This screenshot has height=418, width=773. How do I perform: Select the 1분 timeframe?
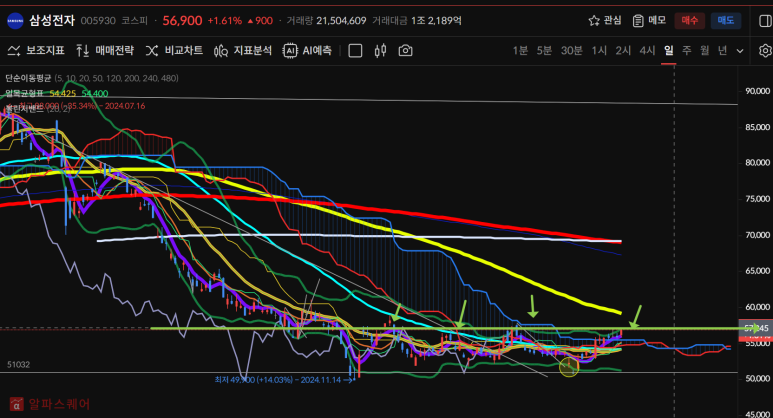click(520, 50)
